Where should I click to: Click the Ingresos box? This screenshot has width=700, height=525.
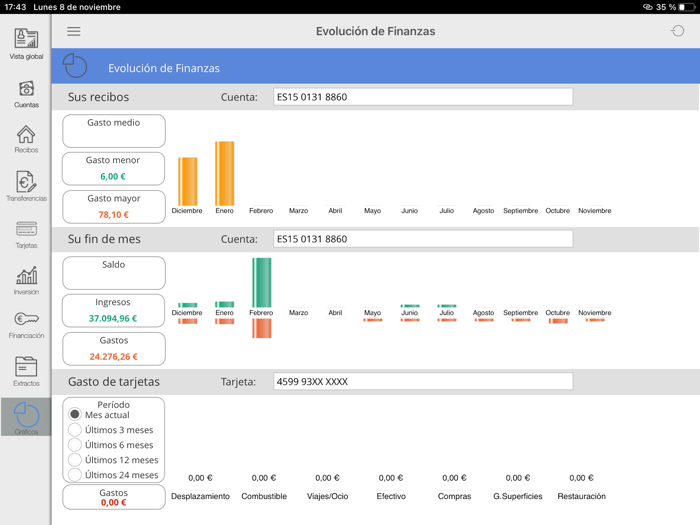(114, 310)
